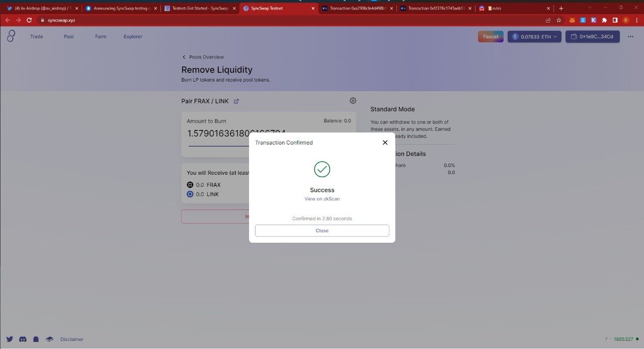644x349 pixels.
Task: Open the browser profile avatar
Action: coord(625,20)
